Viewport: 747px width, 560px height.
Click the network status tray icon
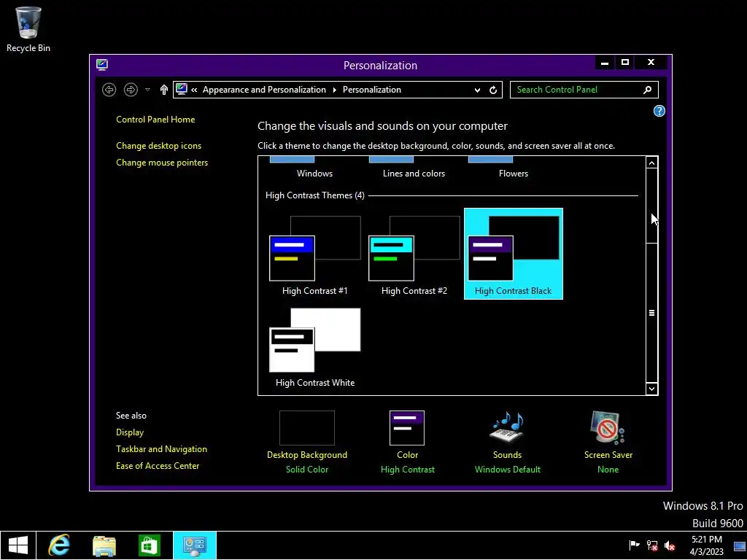(x=652, y=545)
